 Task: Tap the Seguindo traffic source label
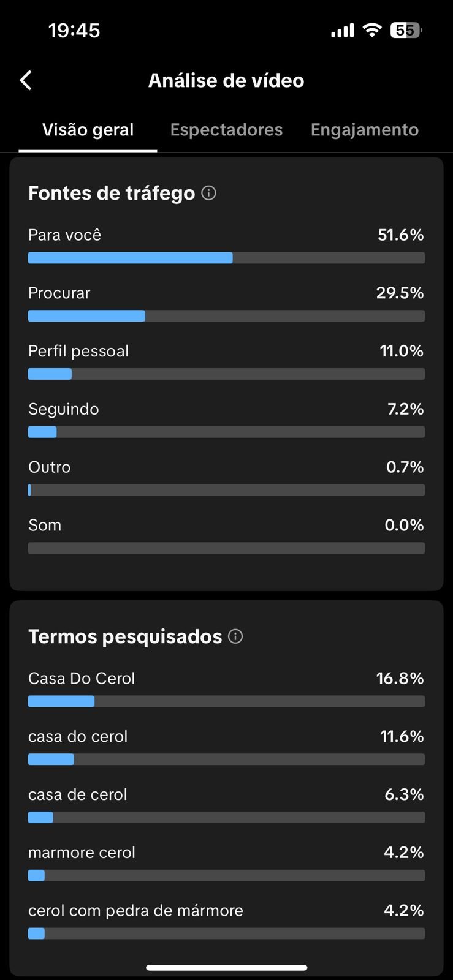pyautogui.click(x=64, y=409)
